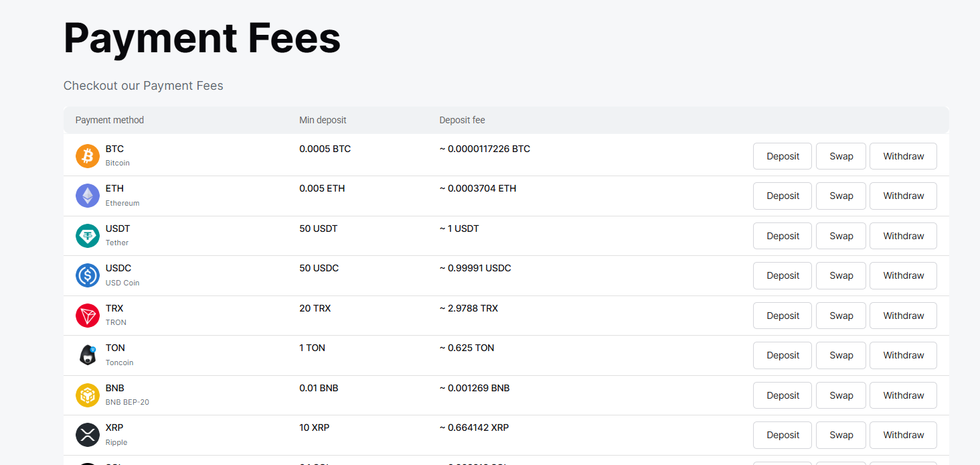This screenshot has width=980, height=465.
Task: Withdraw USDT from the Tether row
Action: point(903,236)
